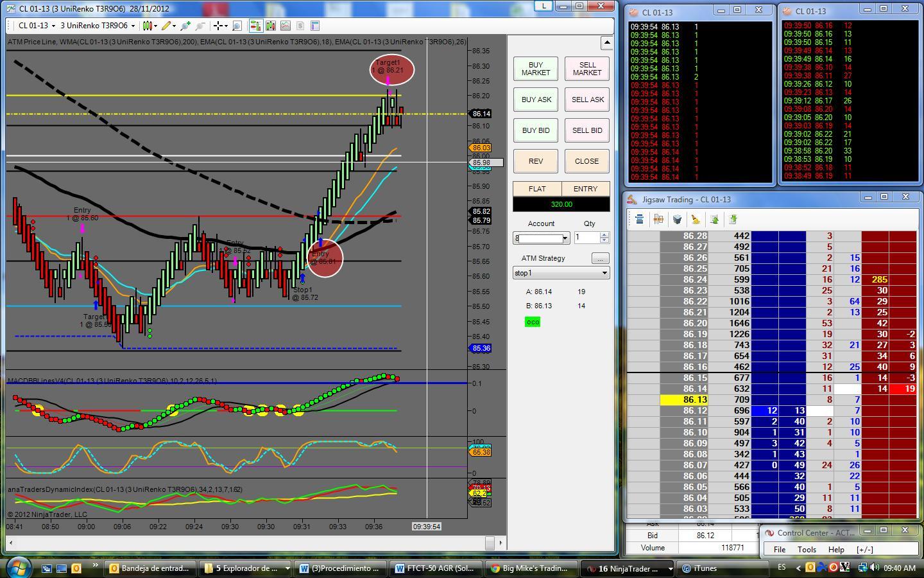Click the Jigsaw center-price lines icon
924x578 pixels.
pos(639,219)
